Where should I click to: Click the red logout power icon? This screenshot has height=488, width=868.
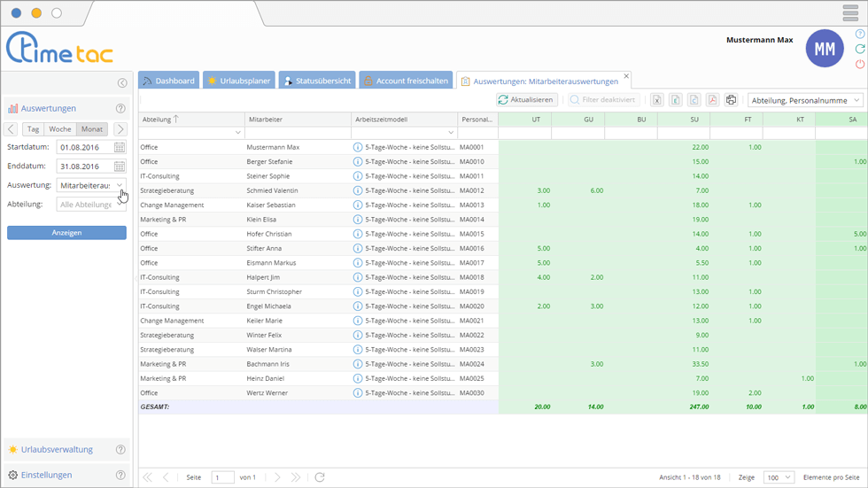(859, 65)
